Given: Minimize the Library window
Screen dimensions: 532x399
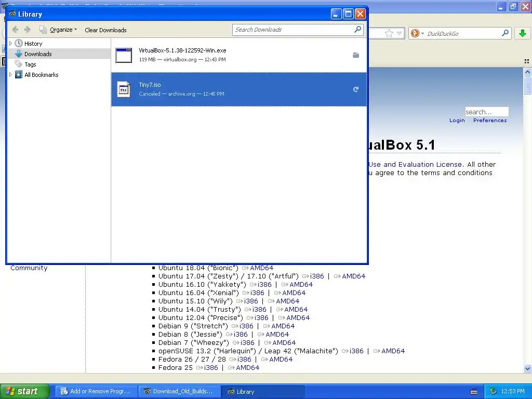Looking at the screenshot, I should click(336, 14).
